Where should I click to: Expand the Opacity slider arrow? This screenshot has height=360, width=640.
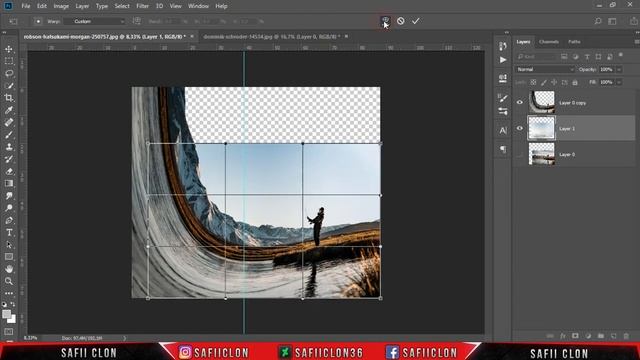coord(619,70)
